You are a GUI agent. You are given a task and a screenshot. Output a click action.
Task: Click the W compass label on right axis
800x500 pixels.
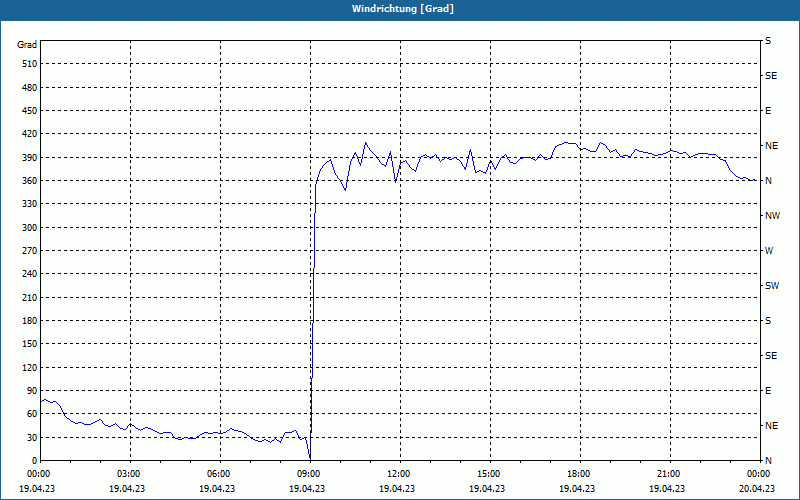pos(769,251)
